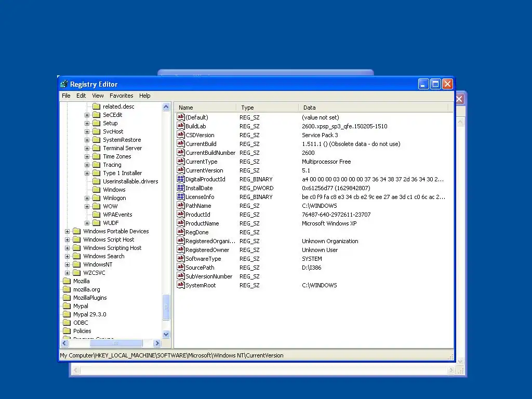Select the WindowsNT tree key
532x399 pixels.
click(98, 264)
